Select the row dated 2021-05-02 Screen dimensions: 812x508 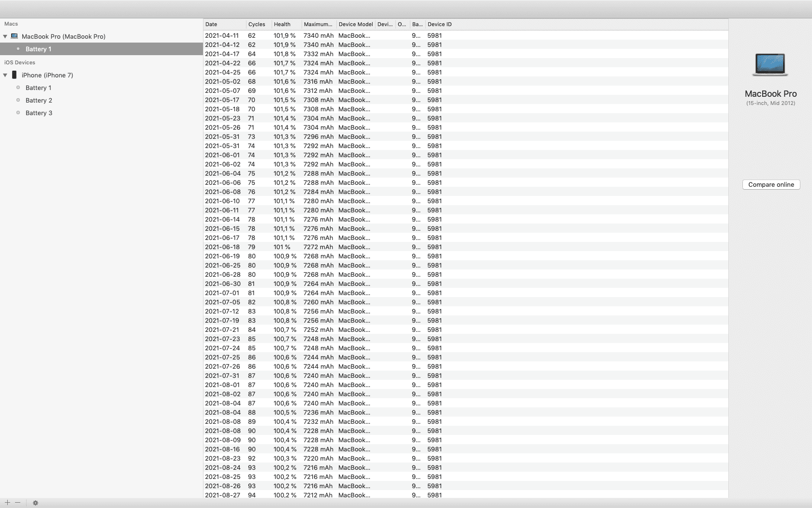(466, 81)
